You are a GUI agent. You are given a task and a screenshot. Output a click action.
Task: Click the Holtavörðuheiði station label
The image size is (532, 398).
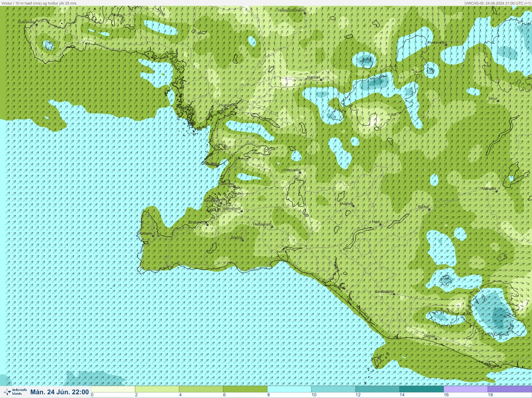[x=292, y=10]
